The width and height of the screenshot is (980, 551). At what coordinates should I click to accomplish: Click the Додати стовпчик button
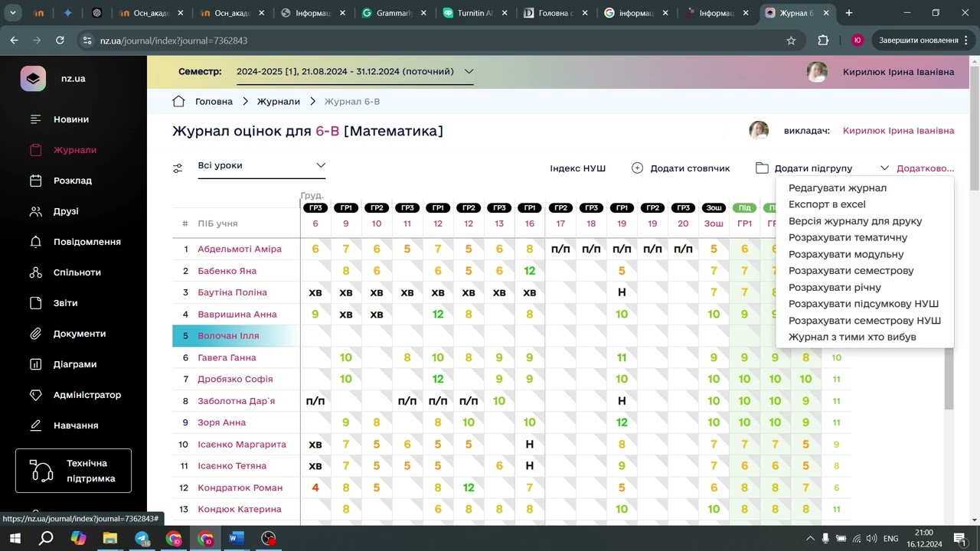pyautogui.click(x=681, y=168)
